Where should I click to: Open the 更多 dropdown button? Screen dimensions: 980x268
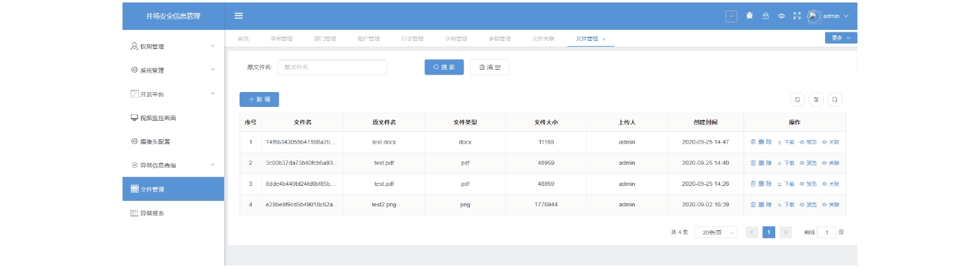[x=841, y=38]
